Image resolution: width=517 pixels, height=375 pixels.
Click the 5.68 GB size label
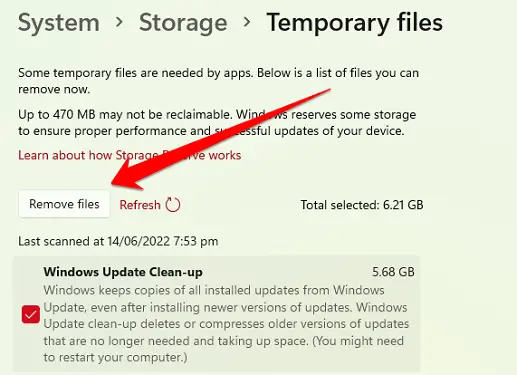click(393, 272)
